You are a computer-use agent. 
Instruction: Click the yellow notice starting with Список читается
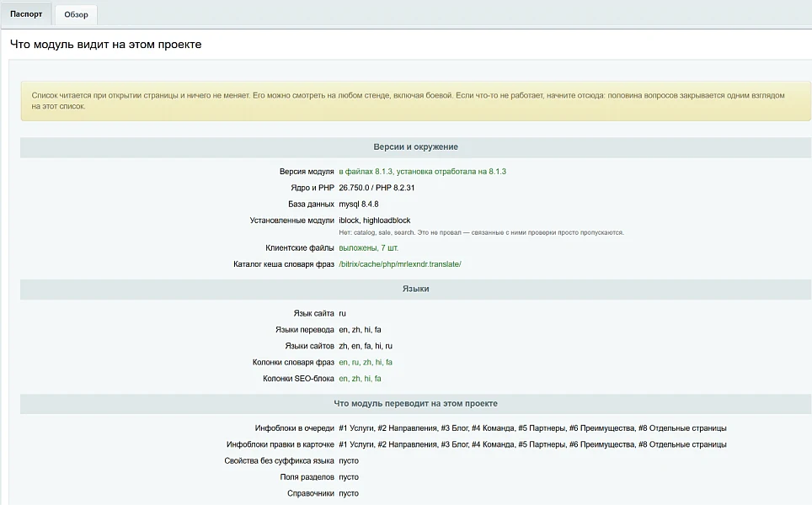click(x=415, y=101)
